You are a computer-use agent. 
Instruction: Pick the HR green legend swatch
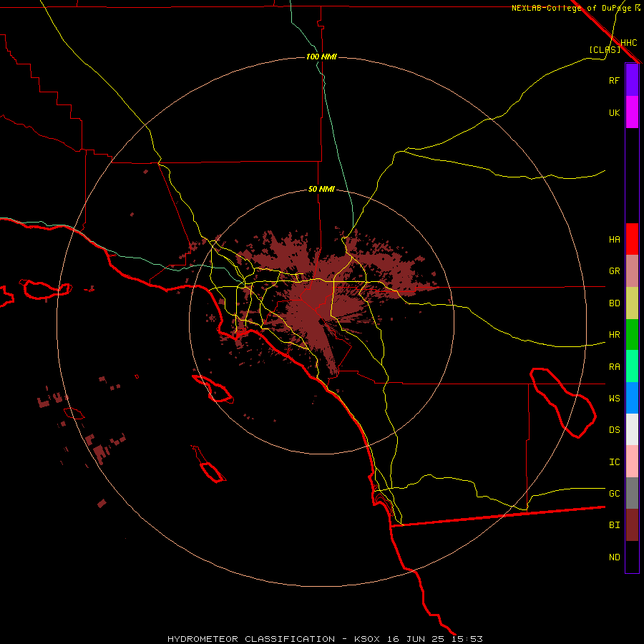(632, 334)
